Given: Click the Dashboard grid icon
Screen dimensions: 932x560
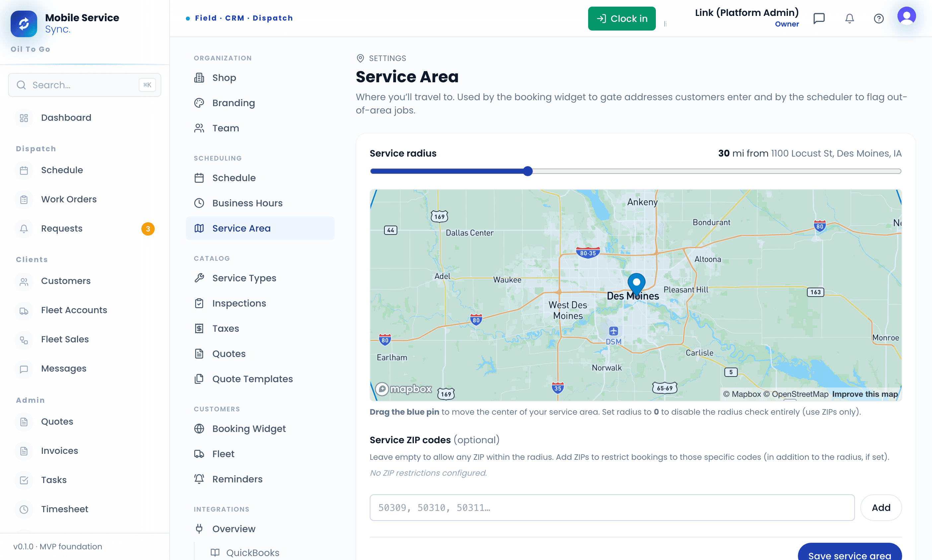Looking at the screenshot, I should 24,118.
